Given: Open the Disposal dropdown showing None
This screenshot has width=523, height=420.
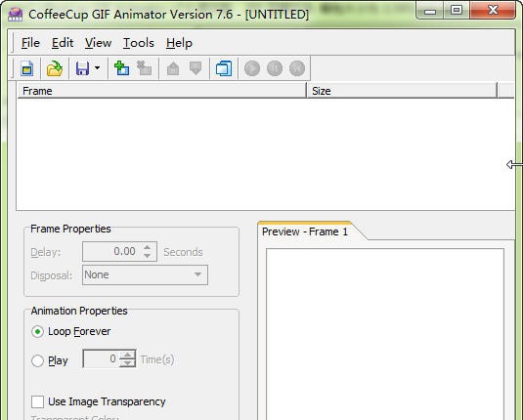Looking at the screenshot, I should (145, 275).
